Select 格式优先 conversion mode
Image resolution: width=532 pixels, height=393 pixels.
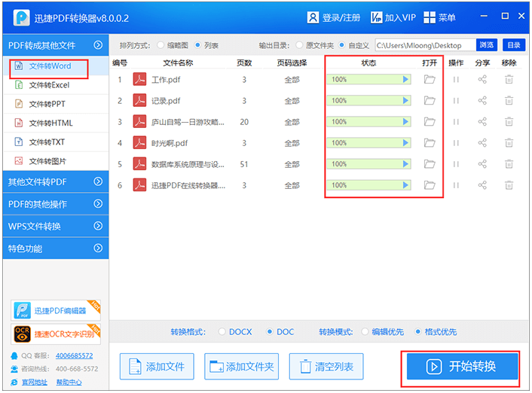pos(417,331)
